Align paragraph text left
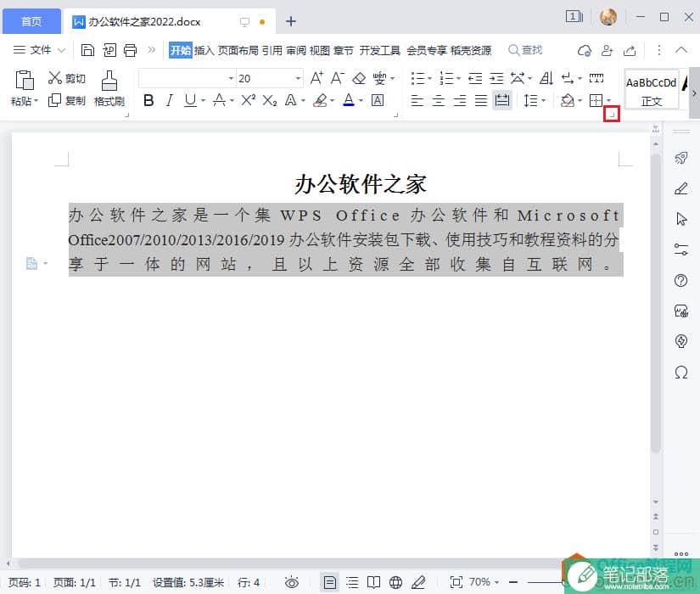700x594 pixels. pyautogui.click(x=417, y=100)
